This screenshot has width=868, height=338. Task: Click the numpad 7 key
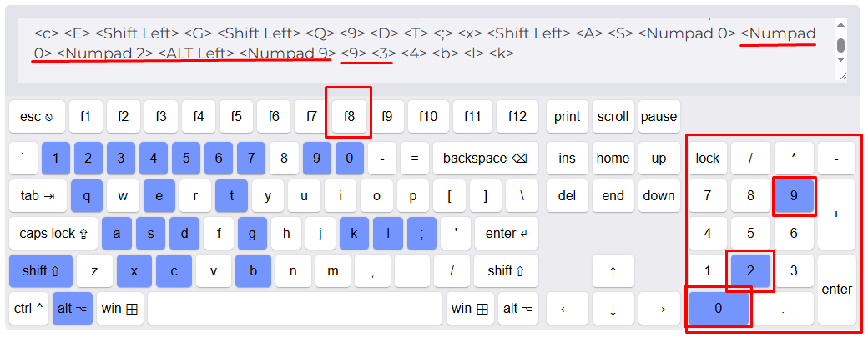(708, 196)
